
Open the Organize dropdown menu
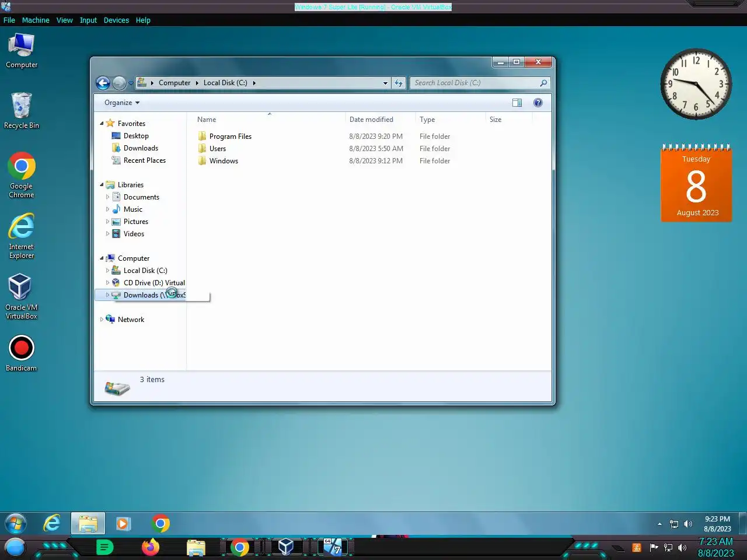(122, 103)
